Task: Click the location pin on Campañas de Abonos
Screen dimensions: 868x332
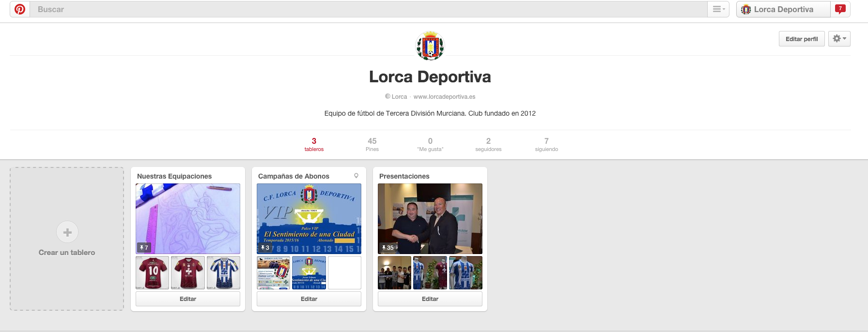Action: tap(356, 176)
